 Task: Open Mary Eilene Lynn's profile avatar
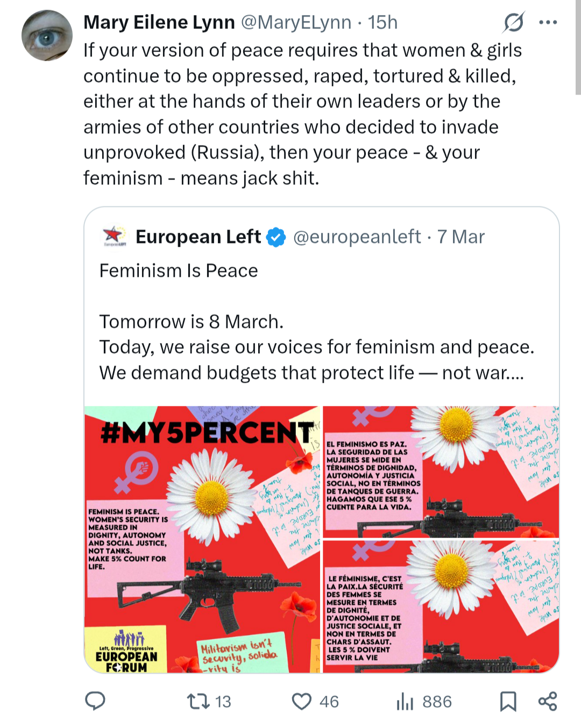click(x=47, y=35)
